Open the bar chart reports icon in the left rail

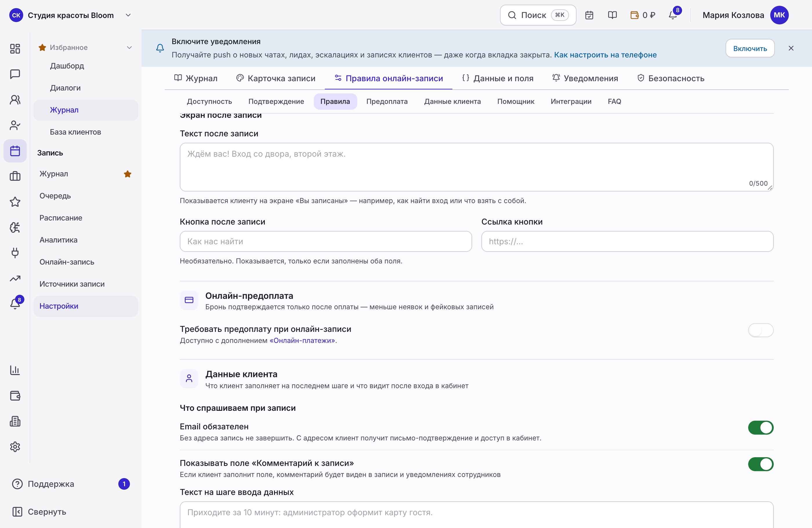pyautogui.click(x=15, y=370)
